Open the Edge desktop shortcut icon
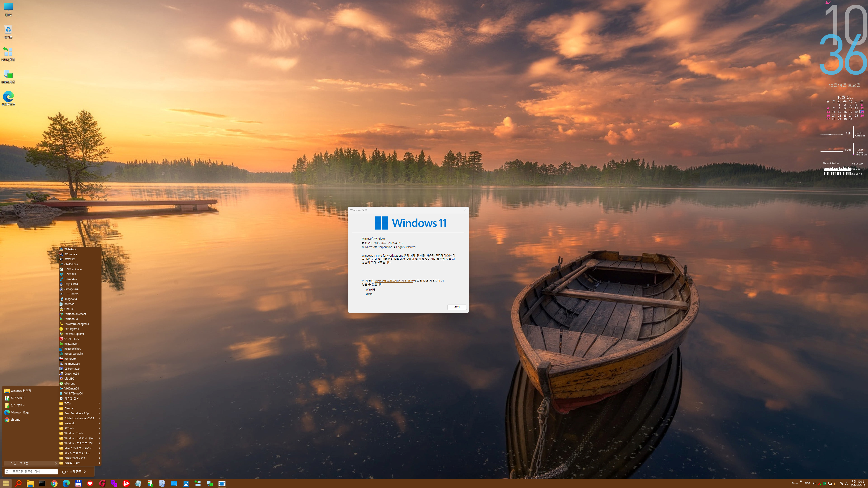This screenshot has height=488, width=868. pyautogui.click(x=8, y=98)
